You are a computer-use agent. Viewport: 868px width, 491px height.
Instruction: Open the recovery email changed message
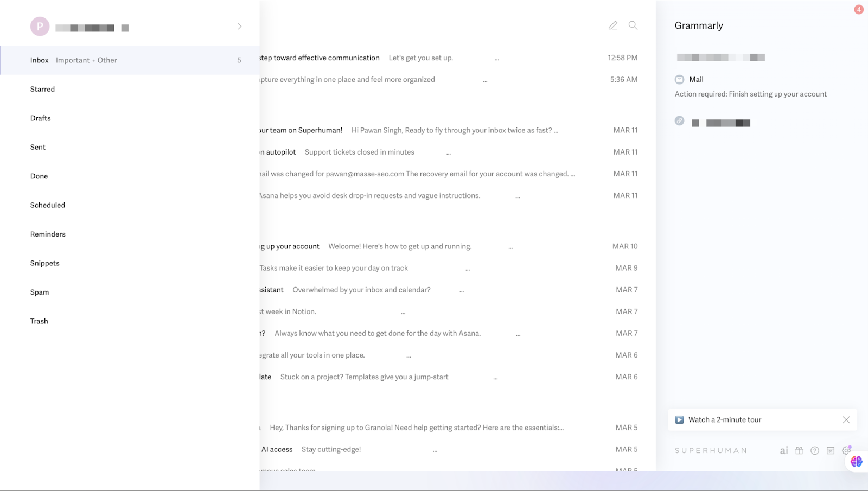point(457,174)
